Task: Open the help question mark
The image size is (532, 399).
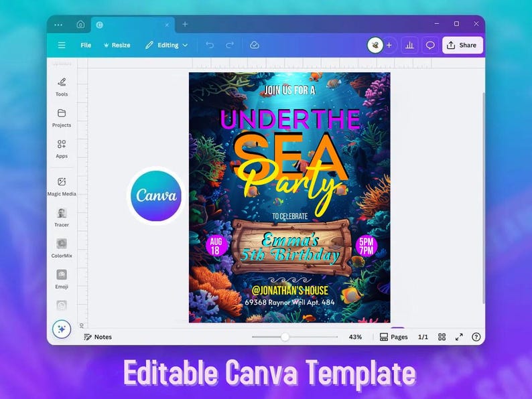Action: tap(476, 337)
